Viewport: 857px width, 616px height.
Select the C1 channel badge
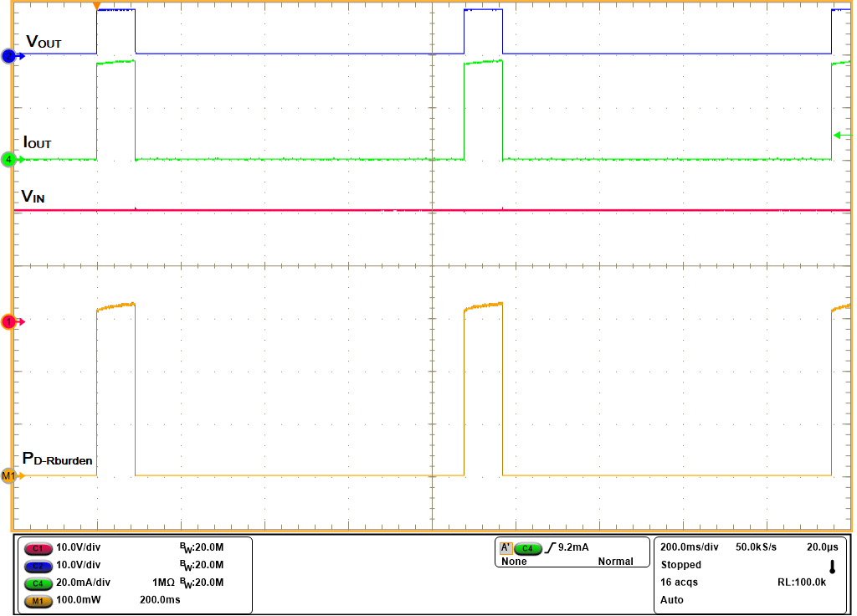pos(38,549)
